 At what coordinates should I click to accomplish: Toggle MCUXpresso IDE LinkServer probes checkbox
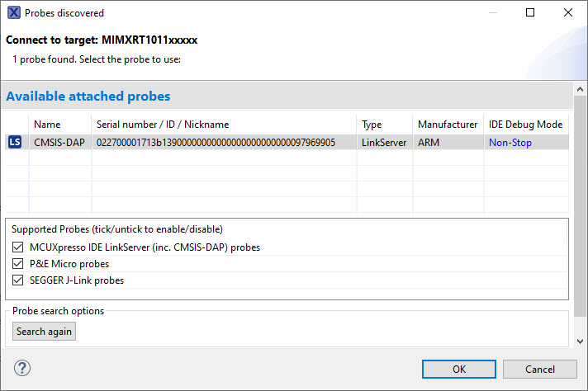[19, 247]
